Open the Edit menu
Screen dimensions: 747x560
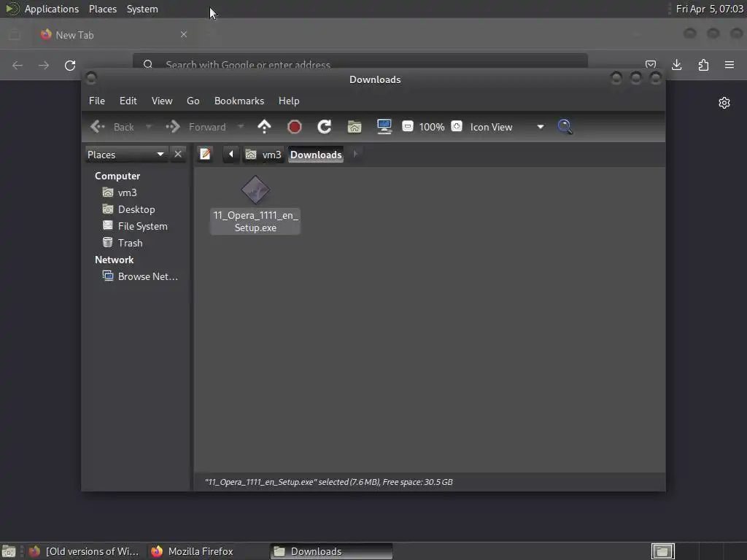(x=128, y=101)
